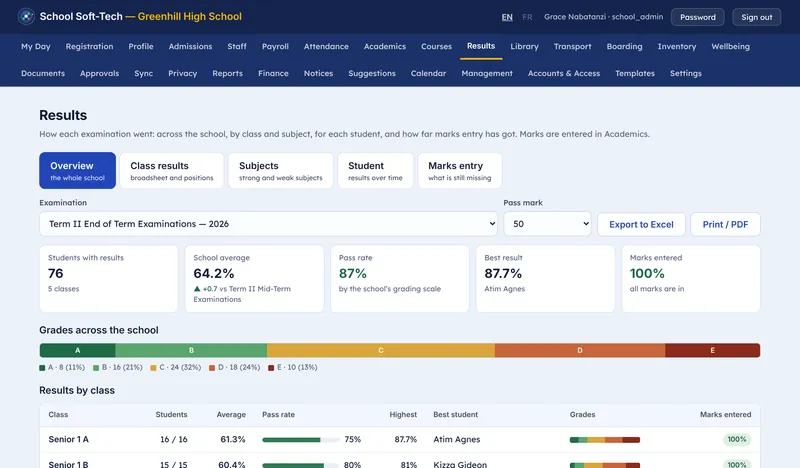Open Notices
Viewport: 800px width, 468px height.
(318, 73)
